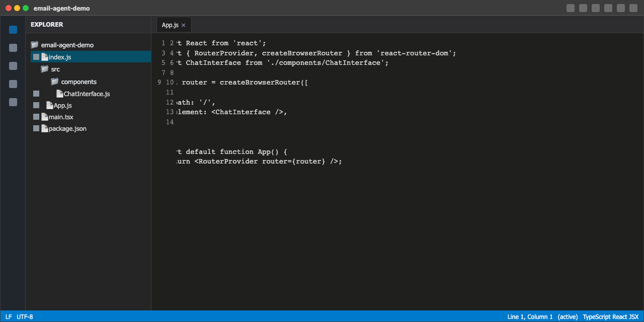This screenshot has width=644, height=322.
Task: Select the second activity bar icon below Explorer
Action: [x=13, y=48]
